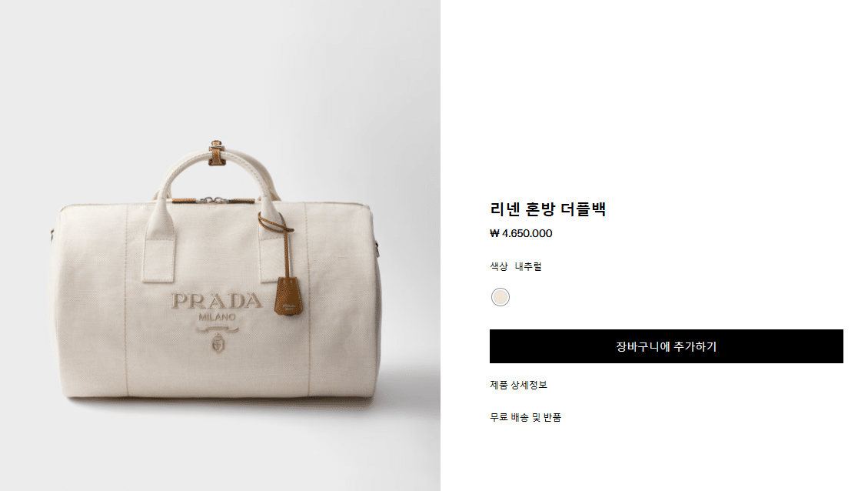Expand the 제품 상세정보 section
The height and width of the screenshot is (491, 868).
518,385
